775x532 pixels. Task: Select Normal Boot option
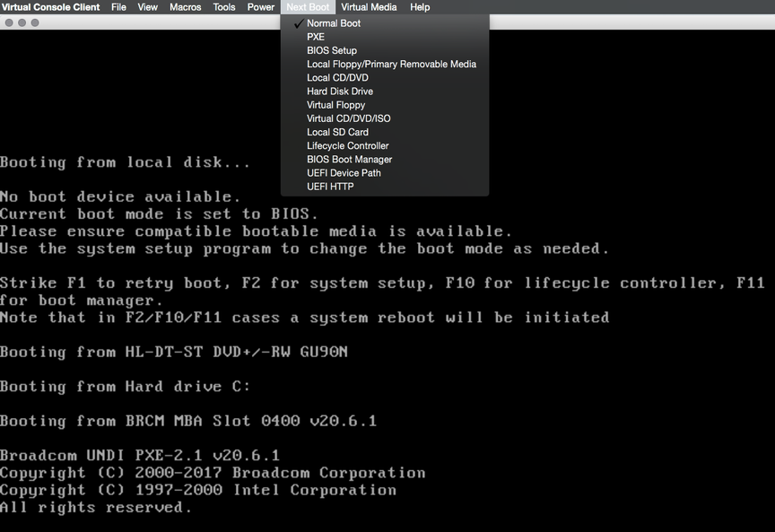click(385, 23)
